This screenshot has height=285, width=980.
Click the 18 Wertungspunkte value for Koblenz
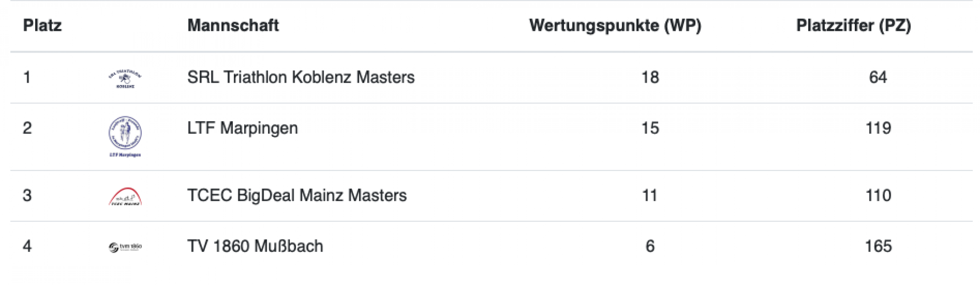[x=650, y=77]
